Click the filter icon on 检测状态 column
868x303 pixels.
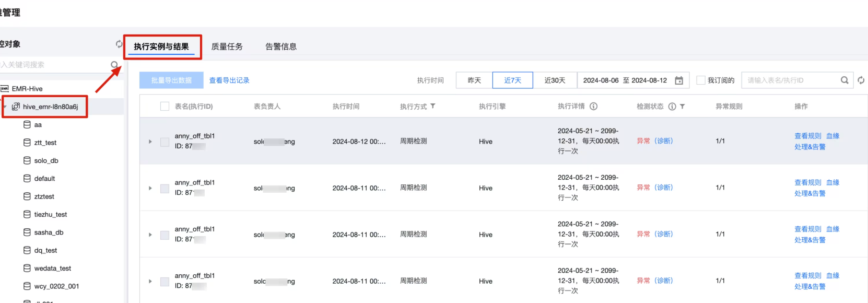[x=682, y=107]
